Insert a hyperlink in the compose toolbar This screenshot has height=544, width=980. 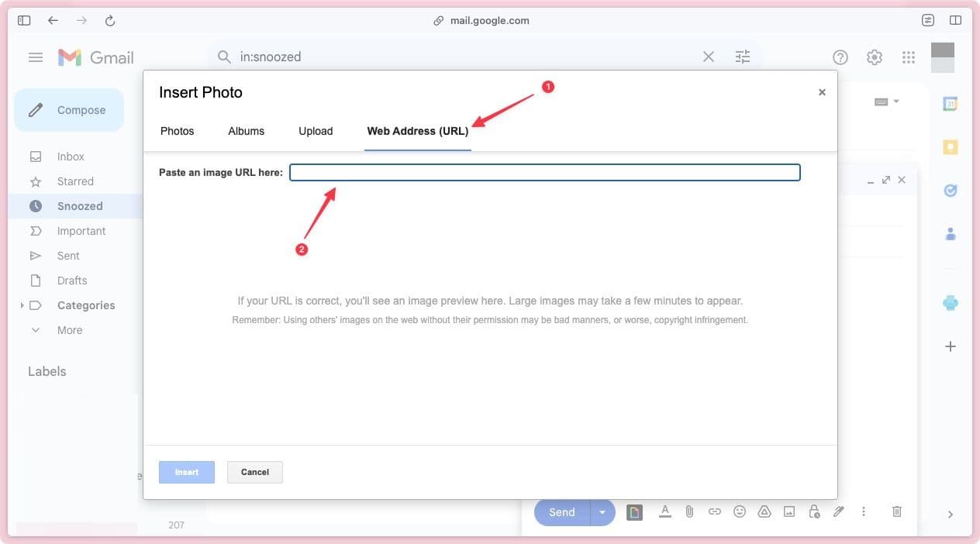tap(714, 511)
